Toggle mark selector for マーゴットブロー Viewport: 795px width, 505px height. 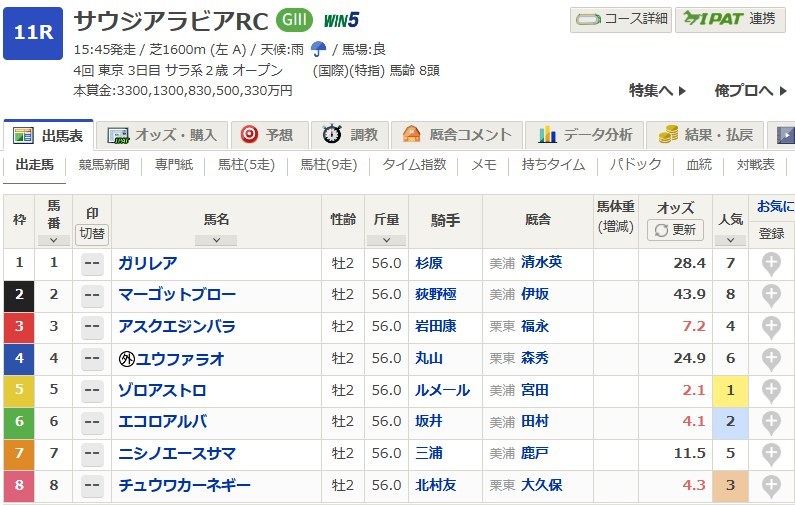point(92,295)
